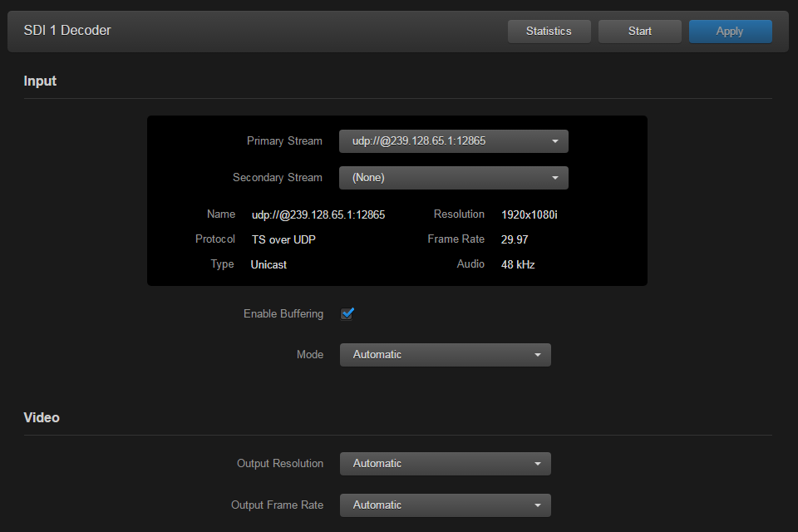Open the Output Frame Rate dropdown arrow
This screenshot has height=532, width=798.
click(538, 505)
